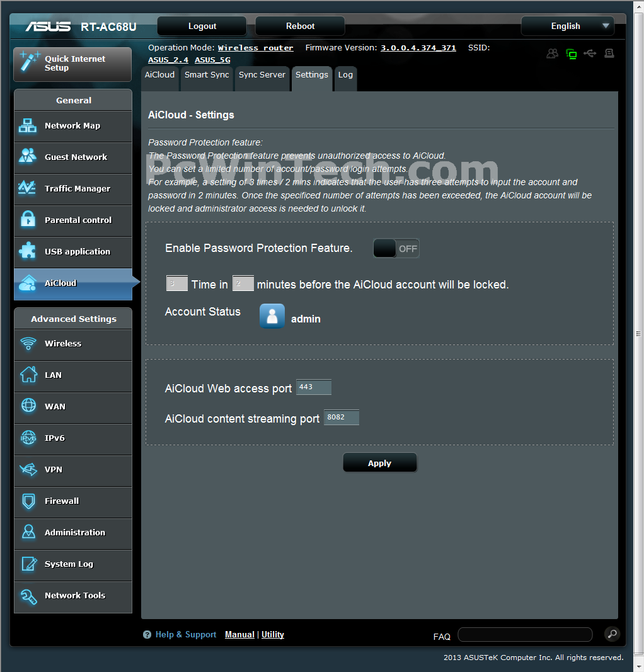This screenshot has width=644, height=672.
Task: Click the login attempts count field
Action: point(176,283)
